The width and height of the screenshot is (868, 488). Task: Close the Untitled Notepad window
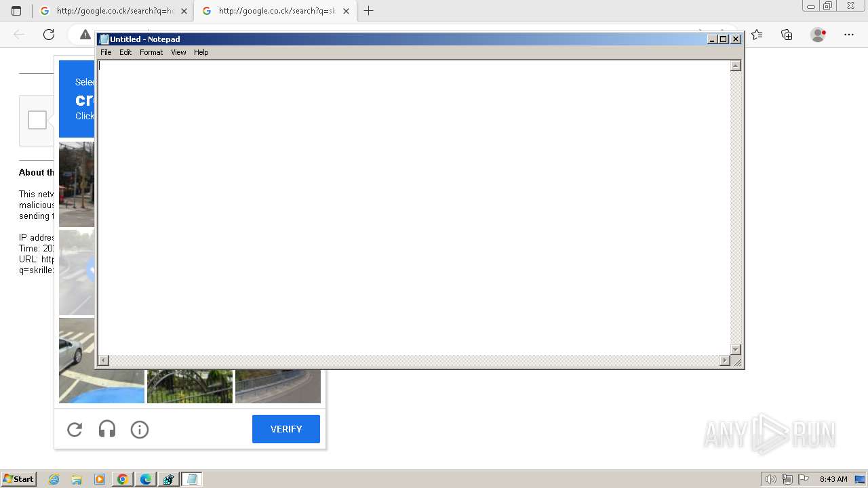tap(736, 39)
